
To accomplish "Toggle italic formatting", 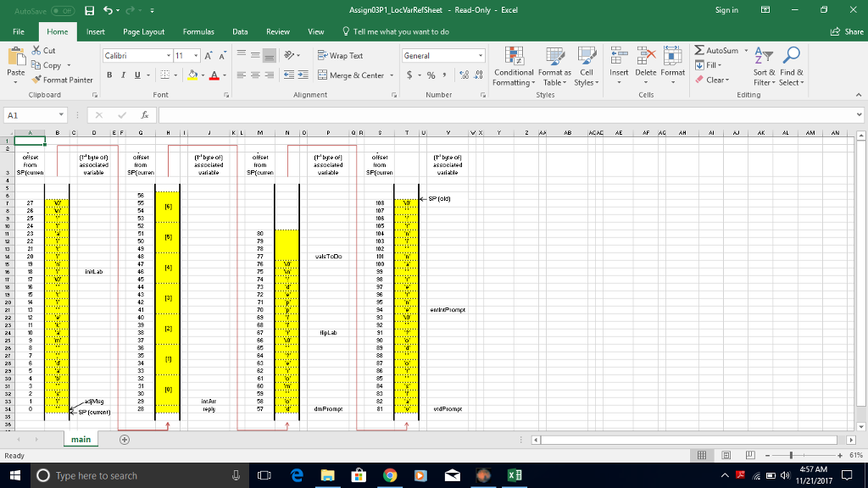I will [x=123, y=75].
